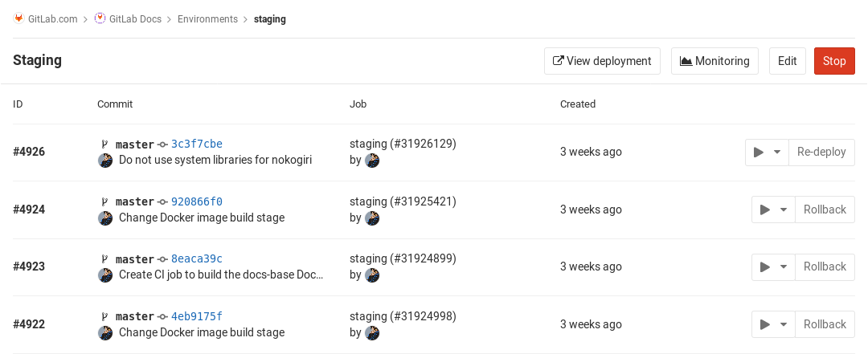Expand manual actions dropdown for deployment #4924
The height and width of the screenshot is (354, 868).
coord(773,210)
